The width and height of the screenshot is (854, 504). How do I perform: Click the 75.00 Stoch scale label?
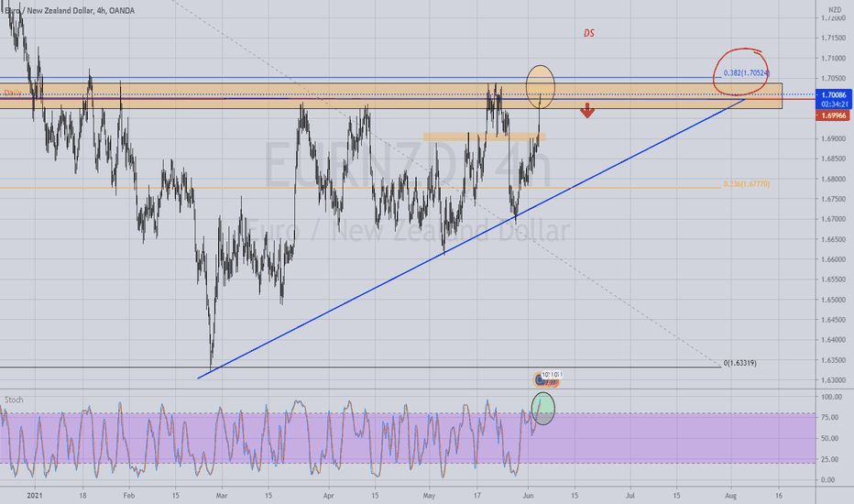click(829, 417)
